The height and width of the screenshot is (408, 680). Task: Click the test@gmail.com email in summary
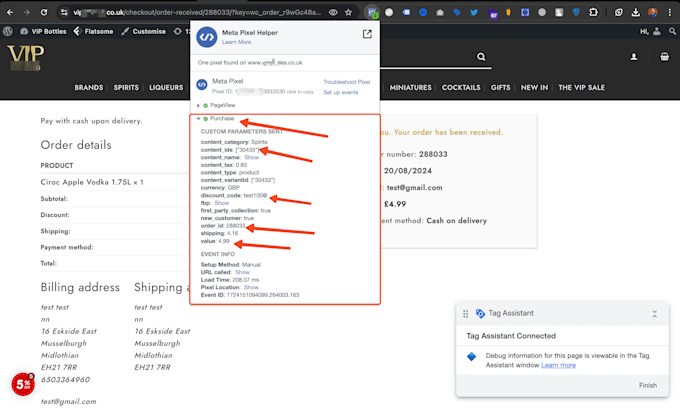pos(415,188)
